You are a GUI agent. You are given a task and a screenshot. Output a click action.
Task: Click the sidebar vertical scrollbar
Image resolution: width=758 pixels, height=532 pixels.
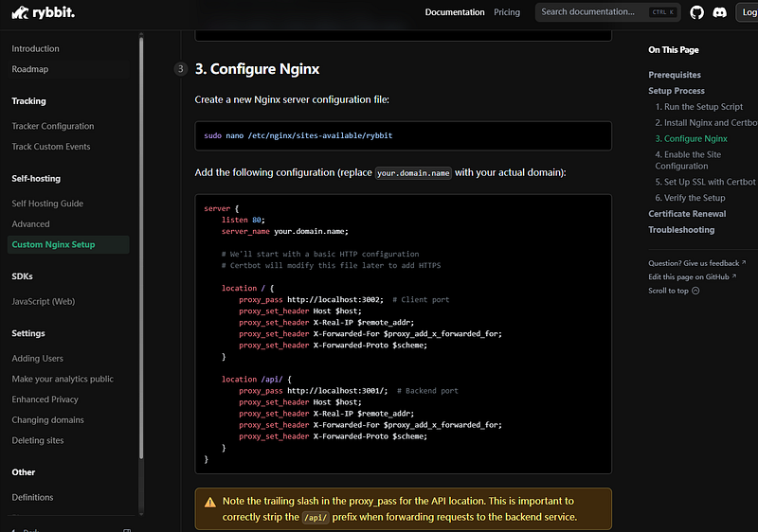[141, 246]
